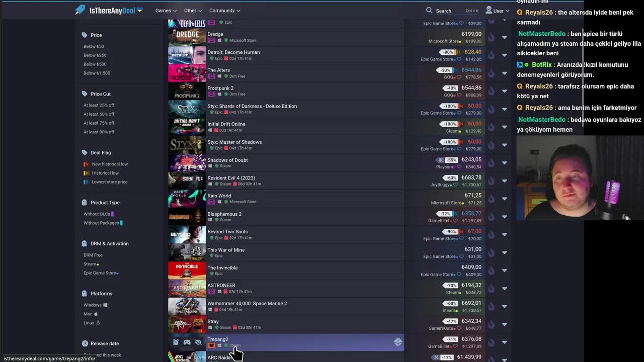This screenshot has height=362, width=644.
Task: Open the Frostpunk 2 game title
Action: point(220,88)
